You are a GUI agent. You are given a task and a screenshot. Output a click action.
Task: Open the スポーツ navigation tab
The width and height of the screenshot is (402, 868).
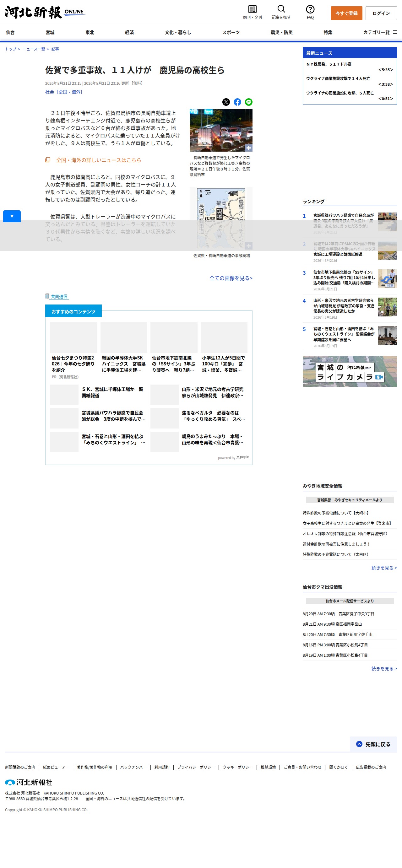(231, 32)
